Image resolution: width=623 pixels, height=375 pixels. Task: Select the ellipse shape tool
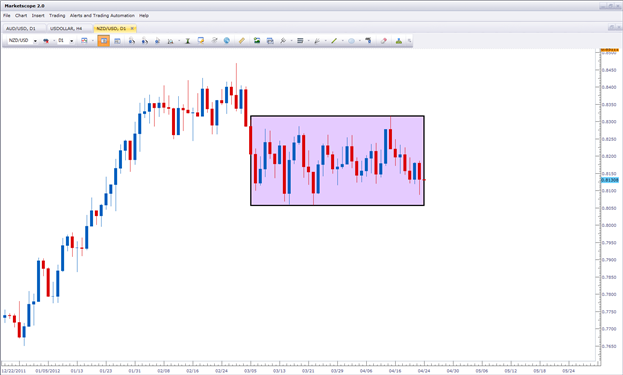coord(351,41)
